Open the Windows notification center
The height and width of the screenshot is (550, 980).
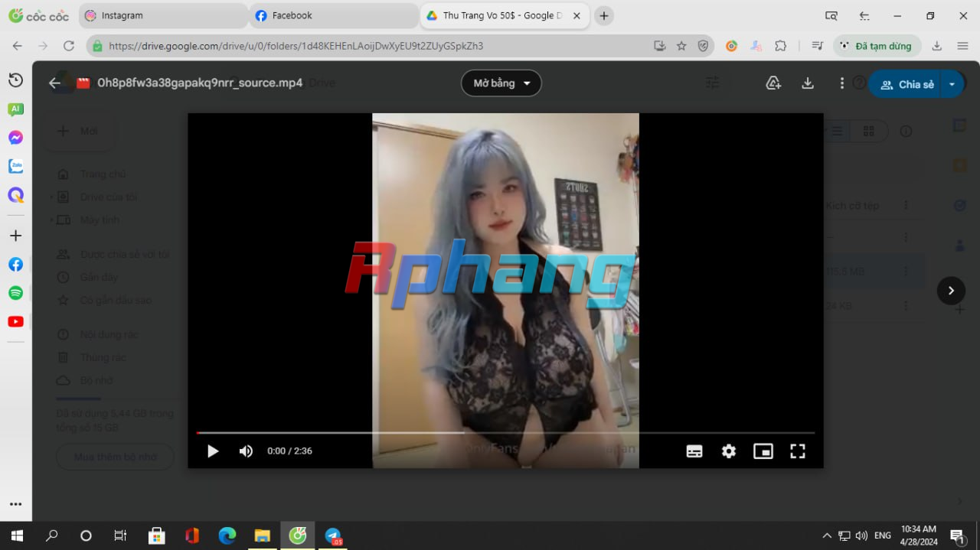(957, 535)
